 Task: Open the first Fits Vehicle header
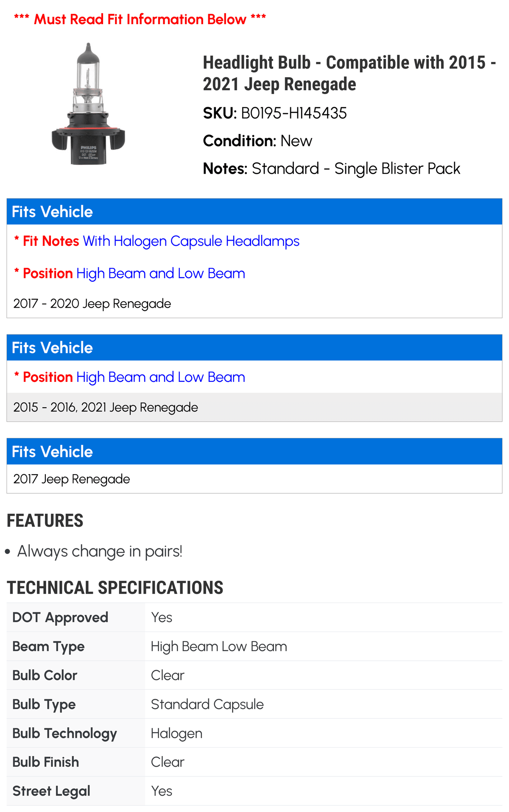[255, 211]
